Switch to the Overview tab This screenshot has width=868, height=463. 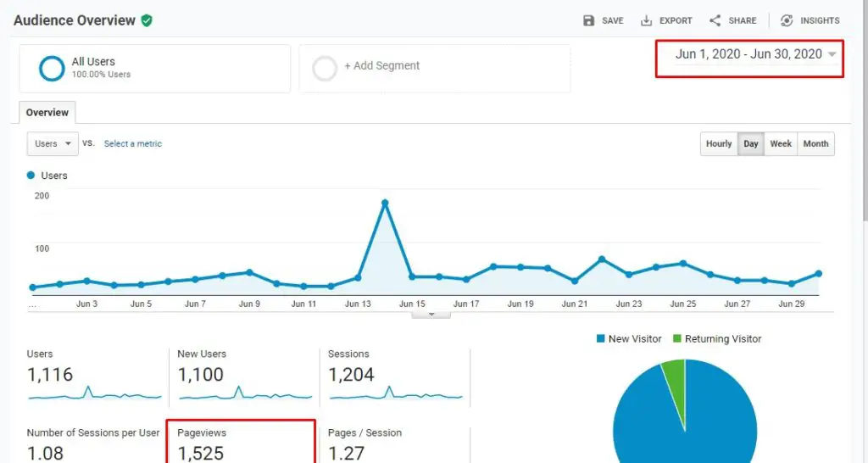pos(47,113)
